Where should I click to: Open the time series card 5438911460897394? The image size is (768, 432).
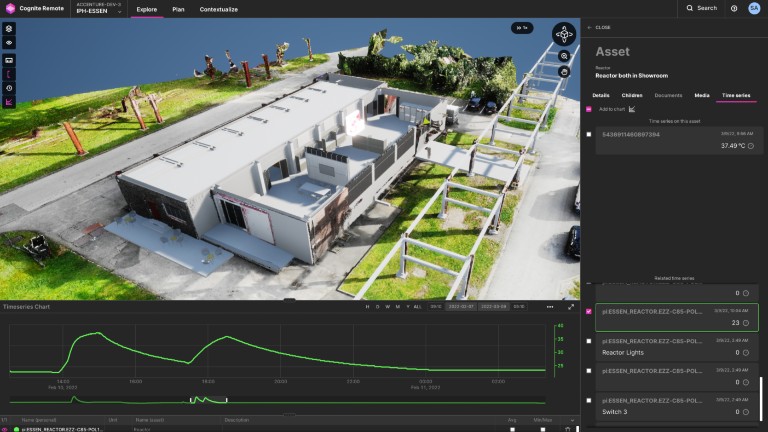pyautogui.click(x=679, y=140)
